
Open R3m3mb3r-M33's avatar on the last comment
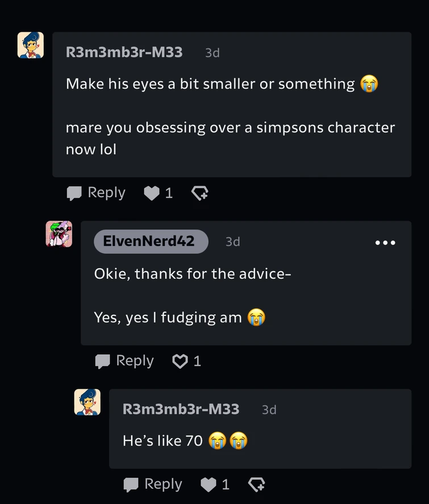[x=88, y=402]
